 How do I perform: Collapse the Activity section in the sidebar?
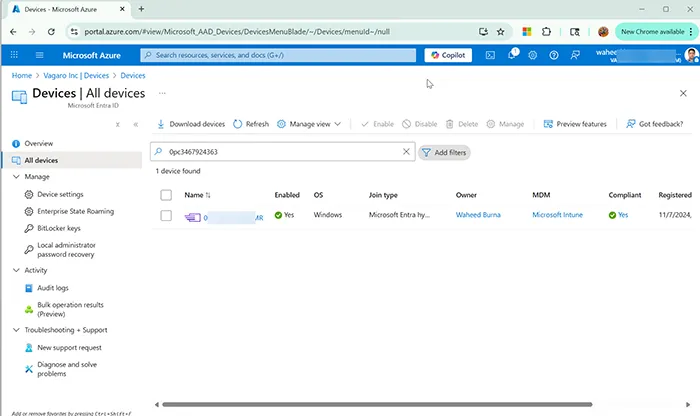click(16, 270)
